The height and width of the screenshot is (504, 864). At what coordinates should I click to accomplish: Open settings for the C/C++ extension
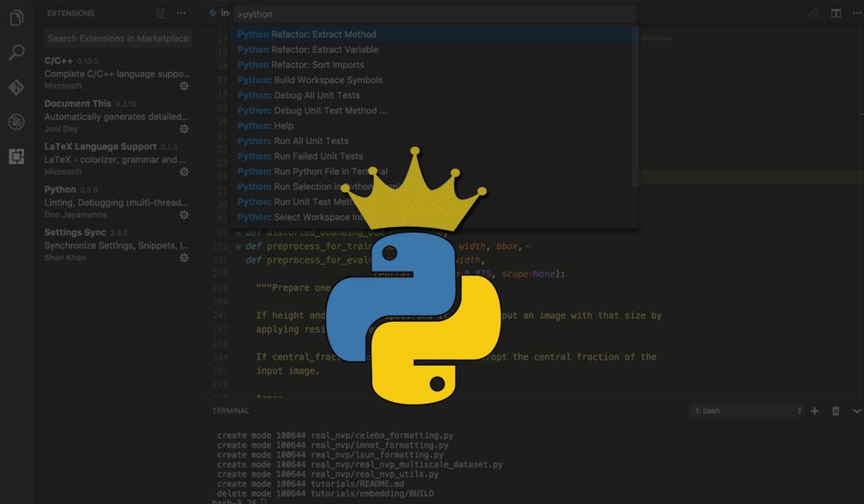(x=184, y=86)
